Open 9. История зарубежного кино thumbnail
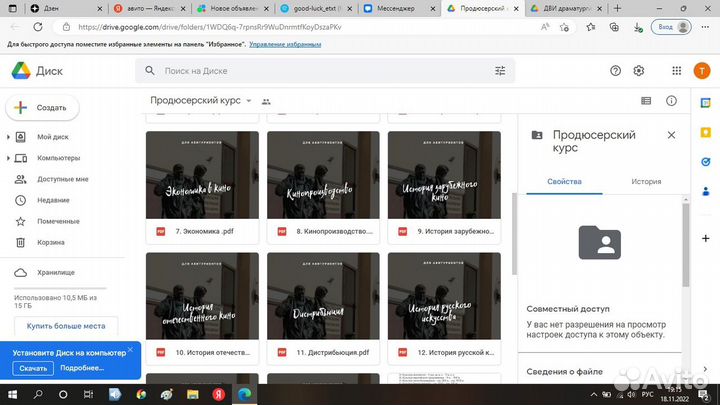Viewport: 720px width, 405px height. 444,175
